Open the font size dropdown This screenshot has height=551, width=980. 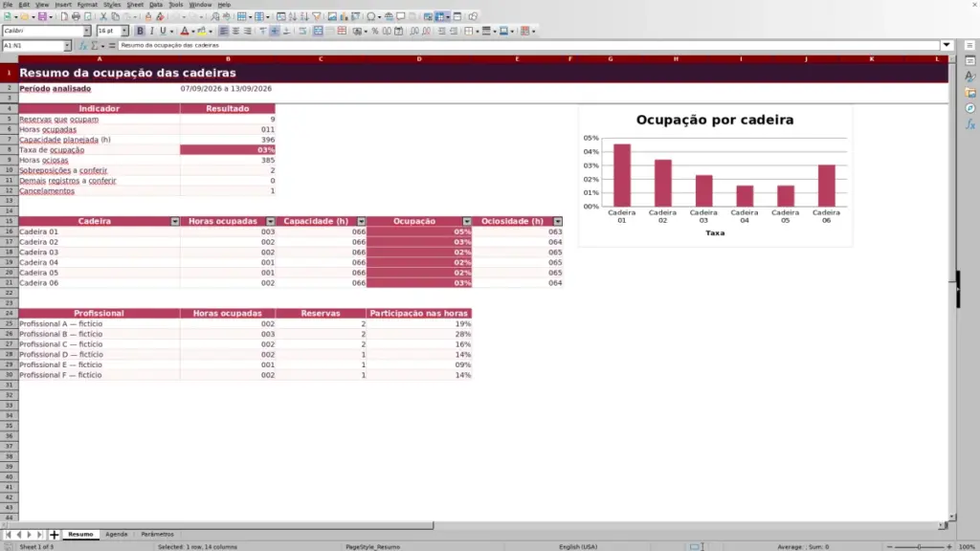pyautogui.click(x=124, y=31)
